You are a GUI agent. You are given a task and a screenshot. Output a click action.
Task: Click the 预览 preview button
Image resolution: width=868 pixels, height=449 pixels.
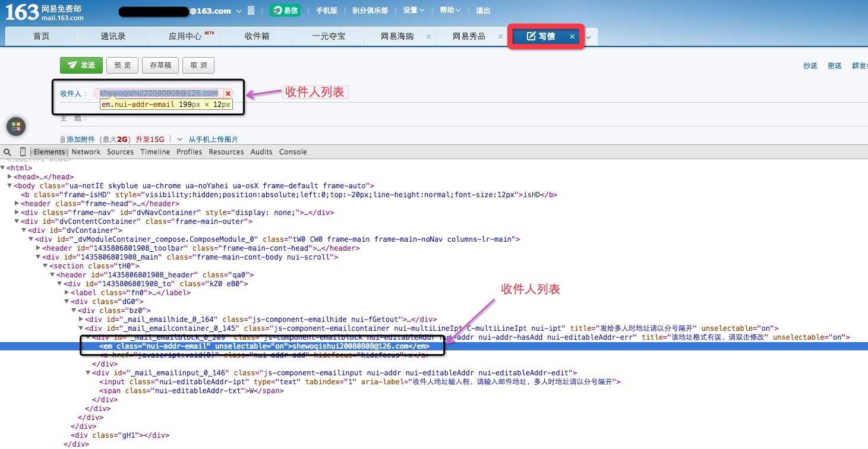pos(122,65)
